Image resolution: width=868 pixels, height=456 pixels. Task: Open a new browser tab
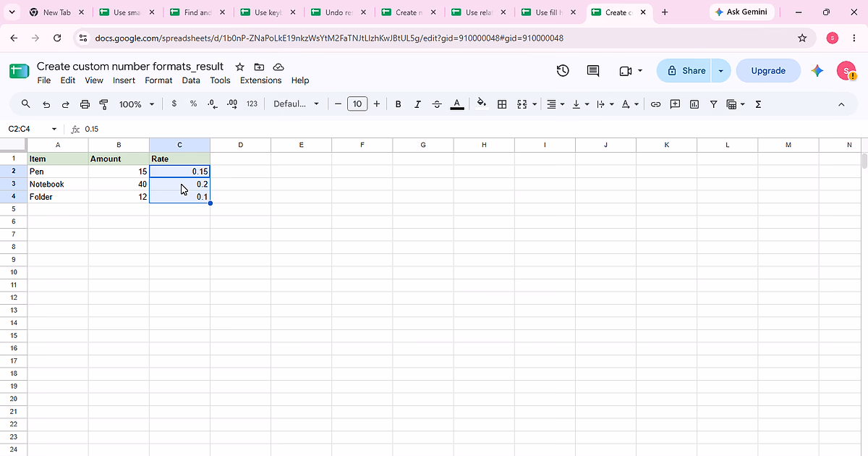pos(665,12)
